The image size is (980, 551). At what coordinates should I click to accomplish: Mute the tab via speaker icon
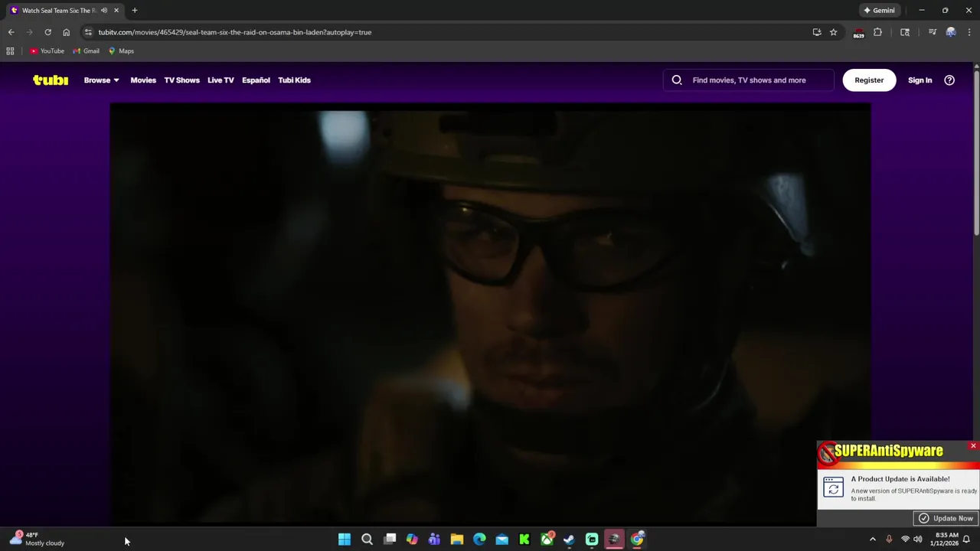104,10
